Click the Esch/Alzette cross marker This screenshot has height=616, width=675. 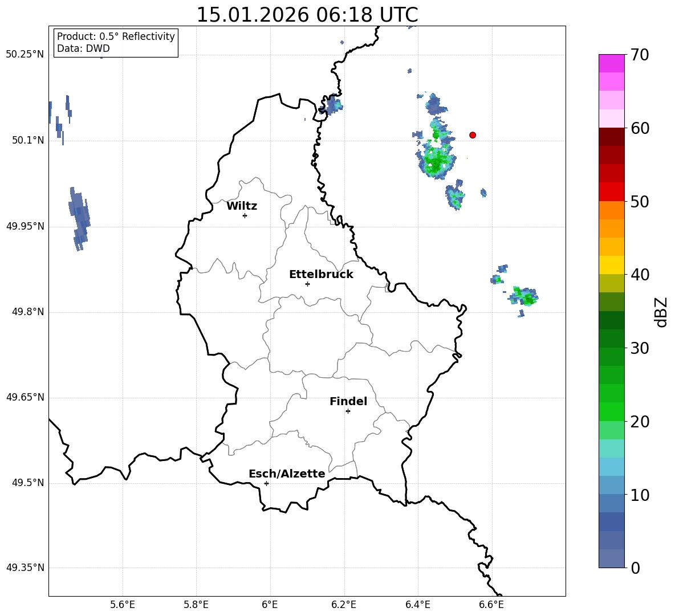click(266, 483)
